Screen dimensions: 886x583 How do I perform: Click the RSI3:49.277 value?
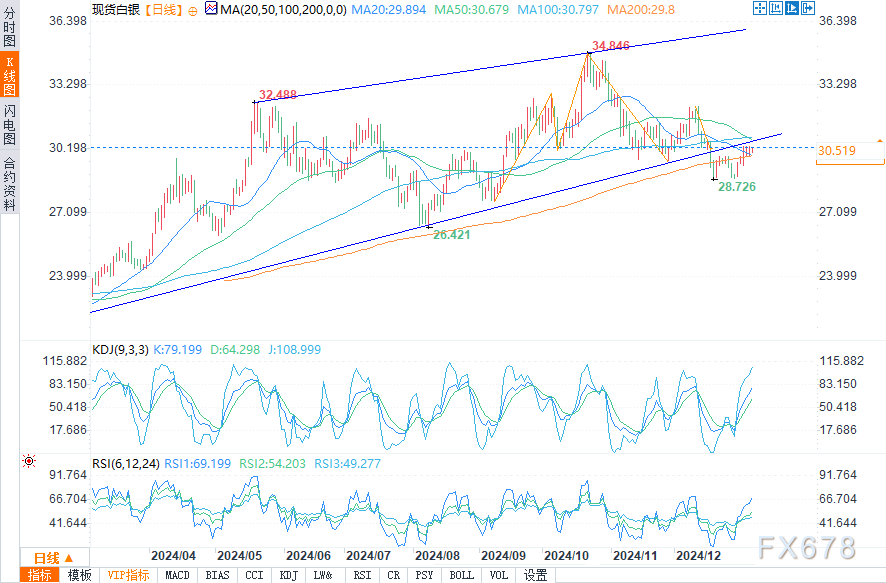coord(348,464)
